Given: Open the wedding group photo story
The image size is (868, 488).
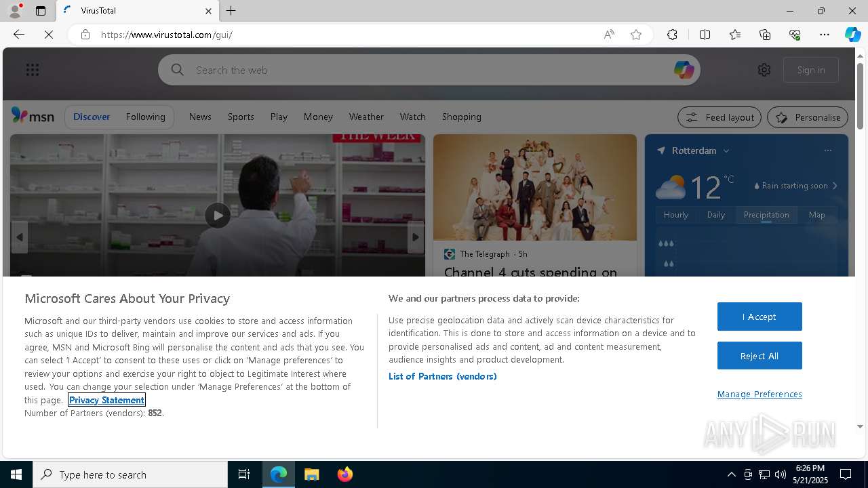Looking at the screenshot, I should click(535, 187).
